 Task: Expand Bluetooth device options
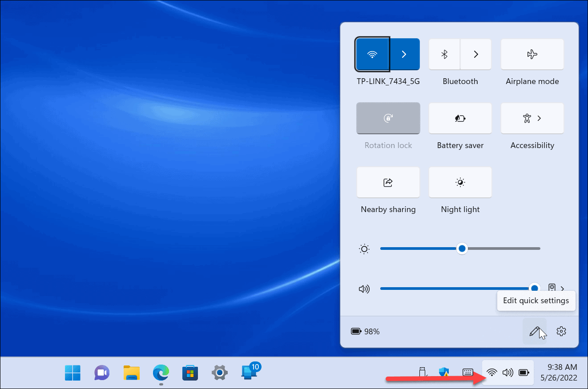476,54
